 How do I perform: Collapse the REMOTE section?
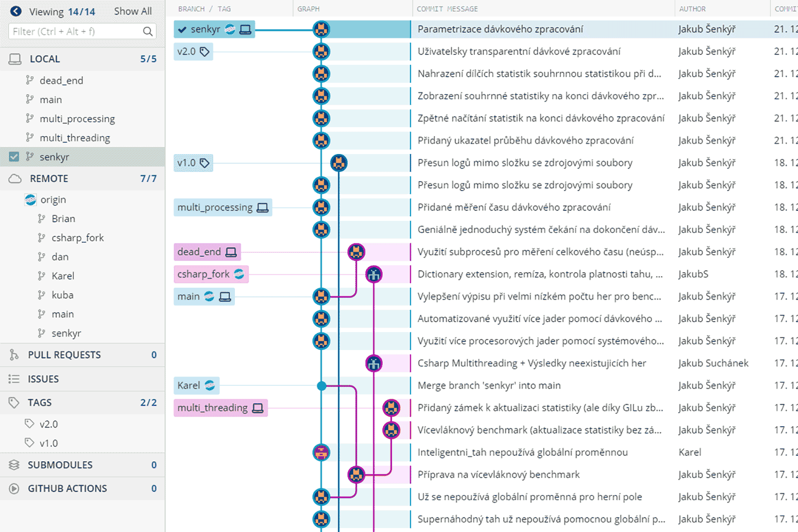82,178
